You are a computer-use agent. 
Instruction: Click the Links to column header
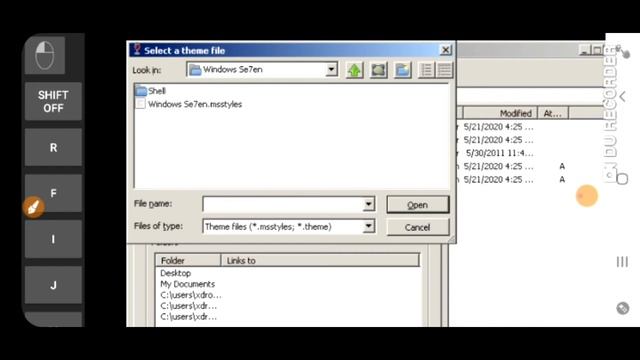pos(320,260)
